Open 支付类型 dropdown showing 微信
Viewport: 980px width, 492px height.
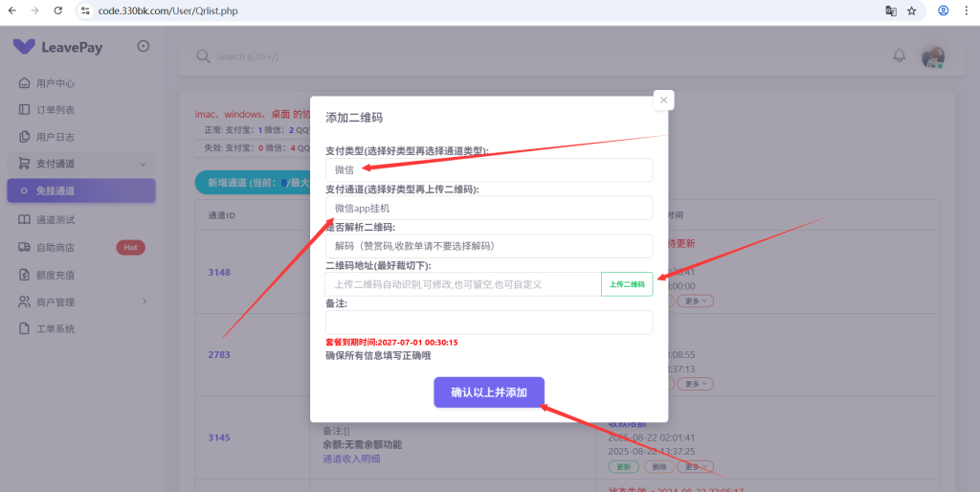489,170
